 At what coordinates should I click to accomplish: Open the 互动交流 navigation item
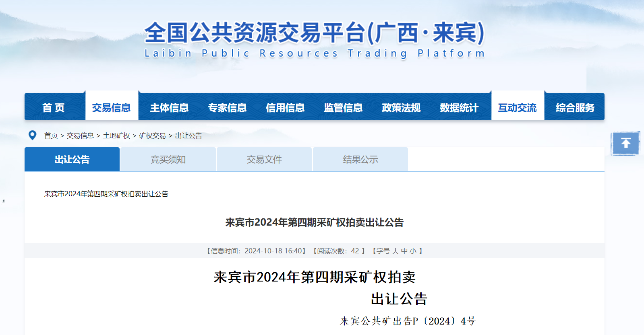pyautogui.click(x=517, y=108)
